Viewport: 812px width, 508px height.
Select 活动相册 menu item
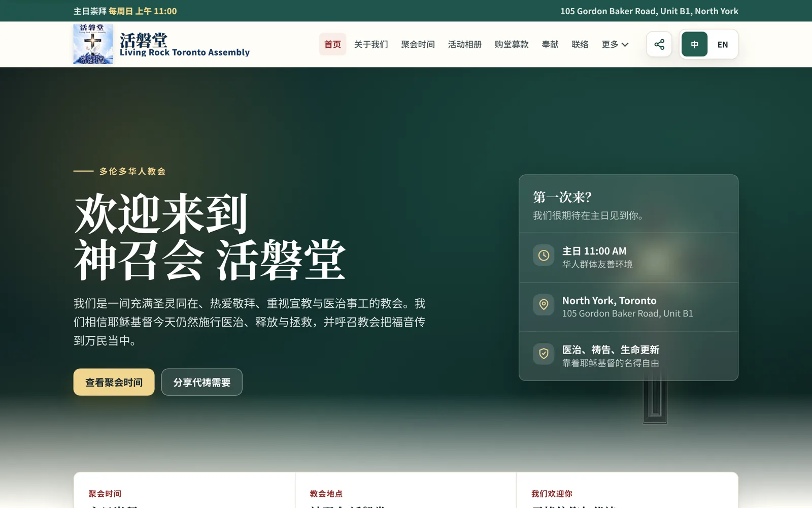(464, 44)
